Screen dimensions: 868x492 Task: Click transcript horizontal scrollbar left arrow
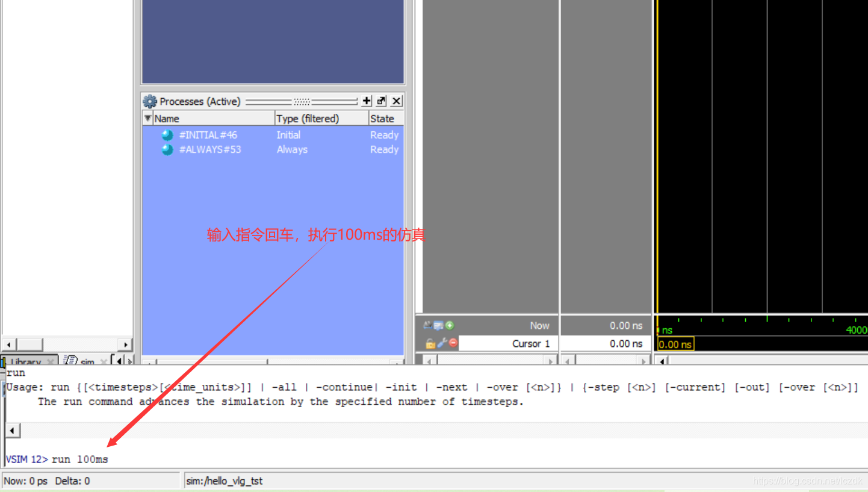(x=13, y=430)
